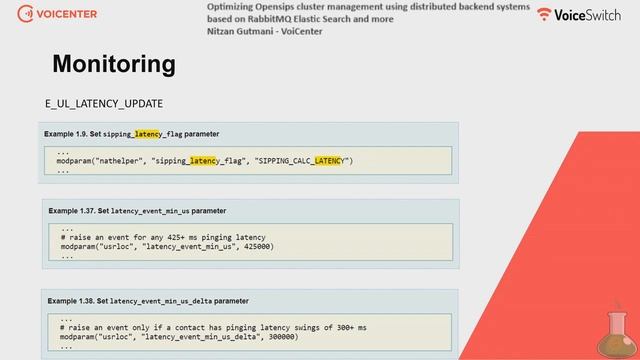The height and width of the screenshot is (360, 640).
Task: Click the E_UL_LATENCY_UPDATE heading
Action: (104, 104)
